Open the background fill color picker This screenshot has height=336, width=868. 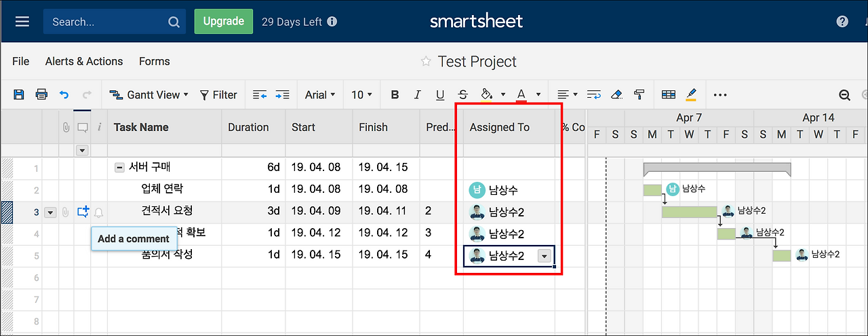(x=486, y=95)
